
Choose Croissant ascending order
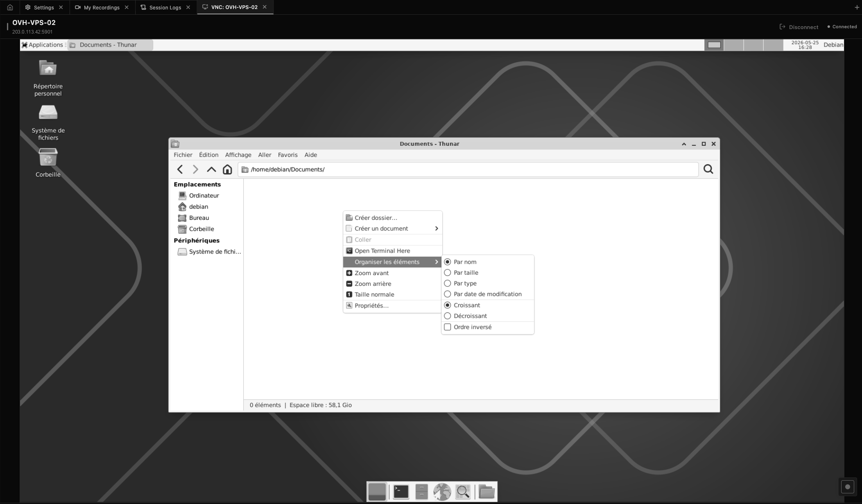(488, 305)
